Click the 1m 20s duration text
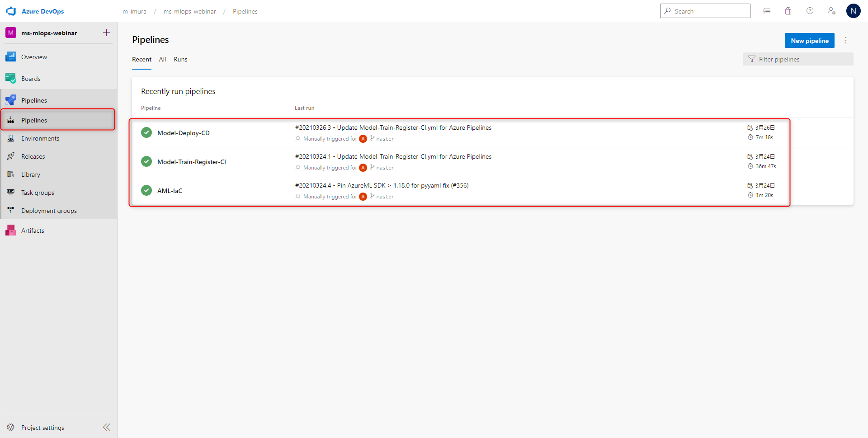 point(764,195)
